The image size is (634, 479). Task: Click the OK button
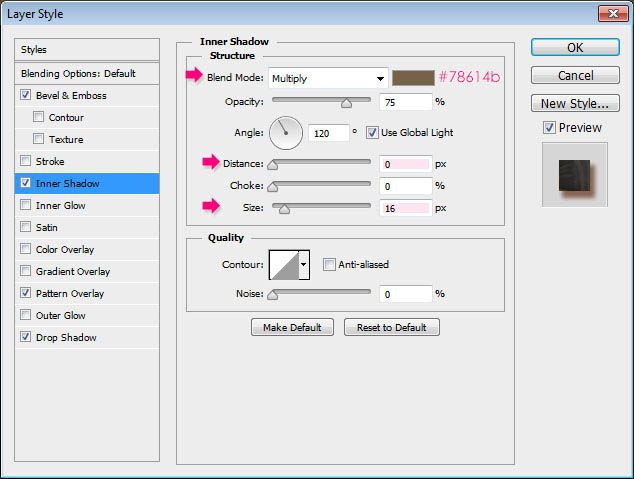pos(575,47)
